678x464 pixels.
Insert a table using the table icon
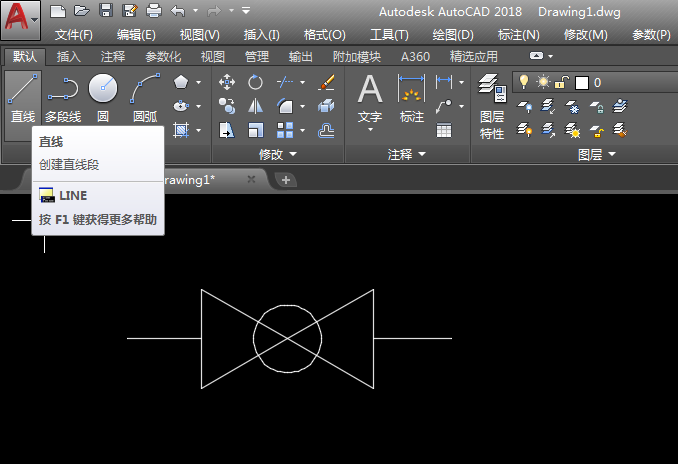444,130
